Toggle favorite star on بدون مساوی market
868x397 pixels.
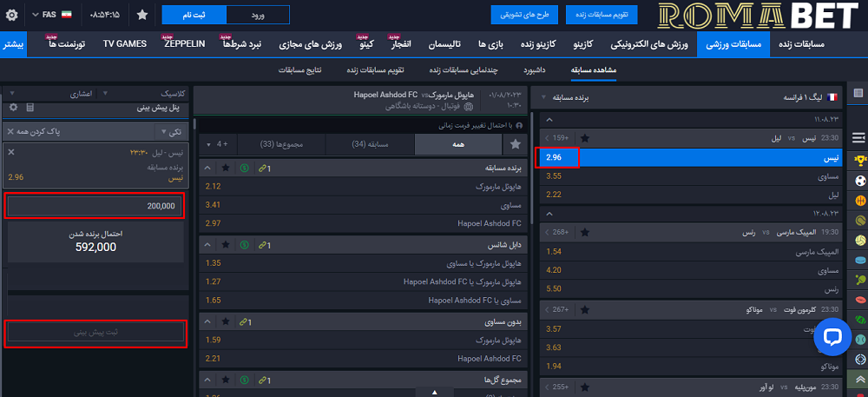(x=226, y=321)
